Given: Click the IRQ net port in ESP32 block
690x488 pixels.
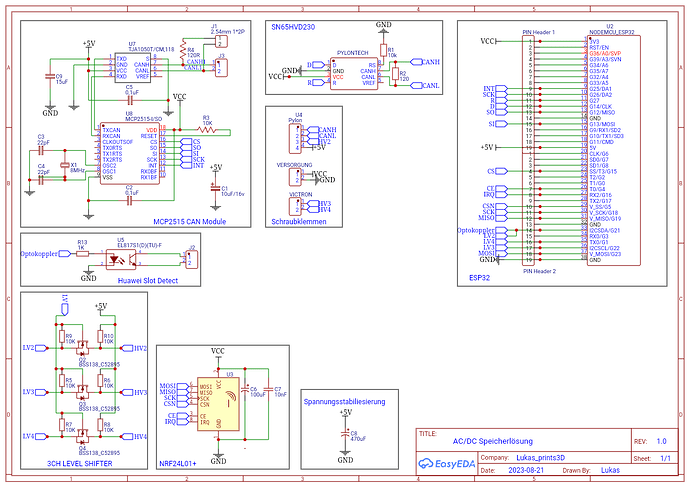Looking at the screenshot, I should point(495,194).
